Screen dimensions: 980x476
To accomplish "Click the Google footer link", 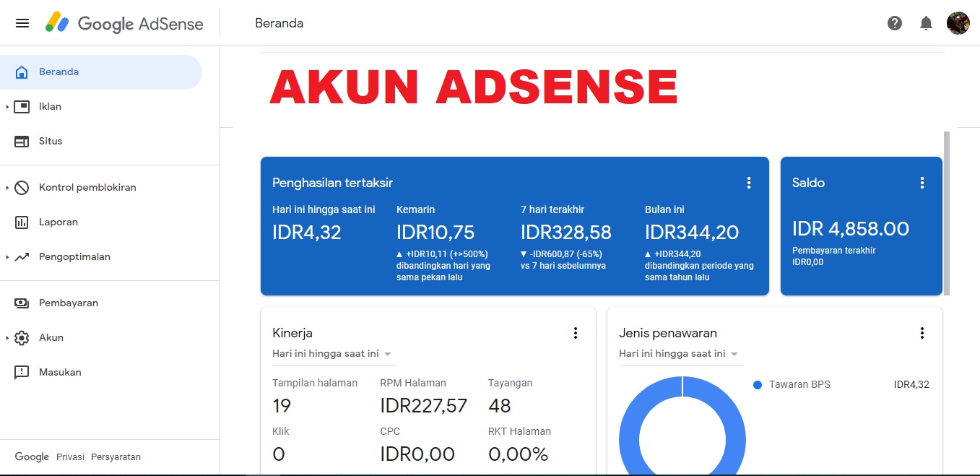I will pyautogui.click(x=32, y=457).
